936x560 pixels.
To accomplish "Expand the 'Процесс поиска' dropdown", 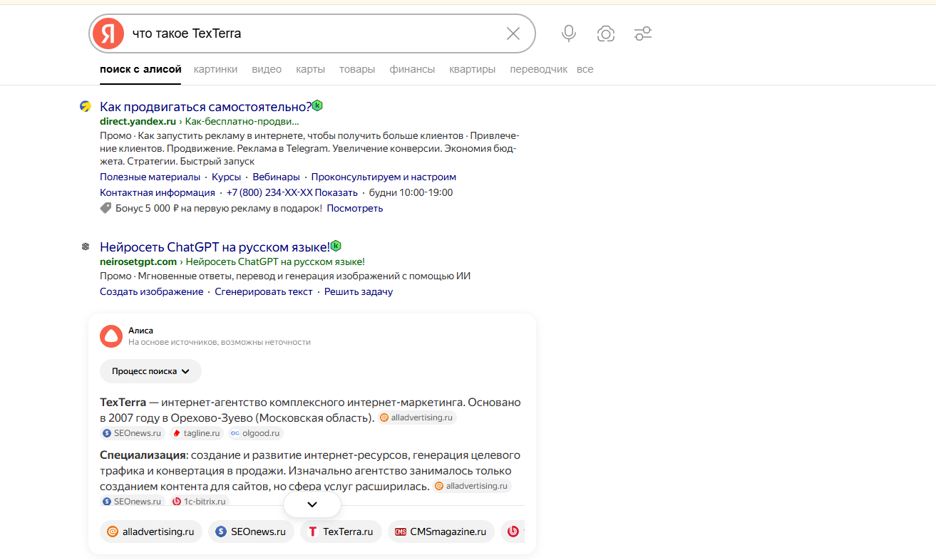I will pos(150,371).
